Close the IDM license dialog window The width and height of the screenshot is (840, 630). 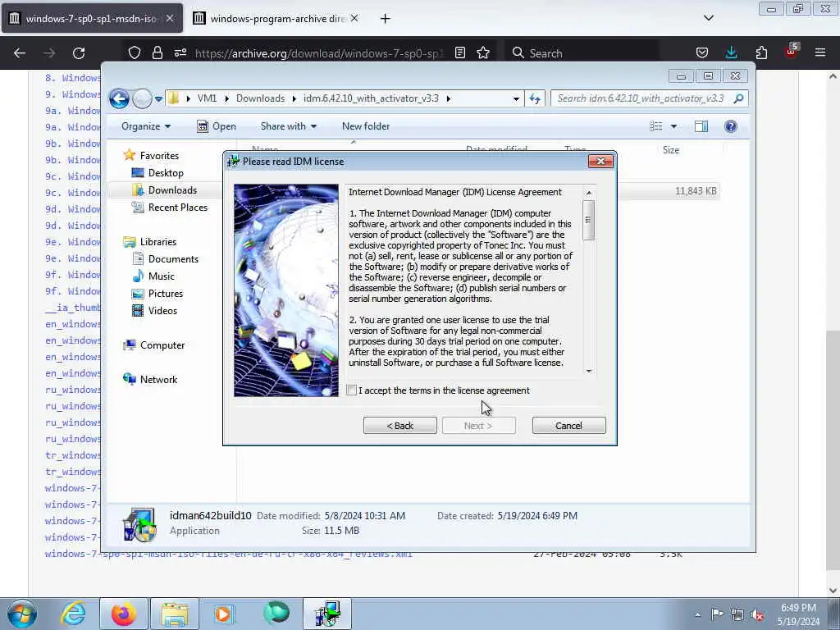(x=600, y=162)
